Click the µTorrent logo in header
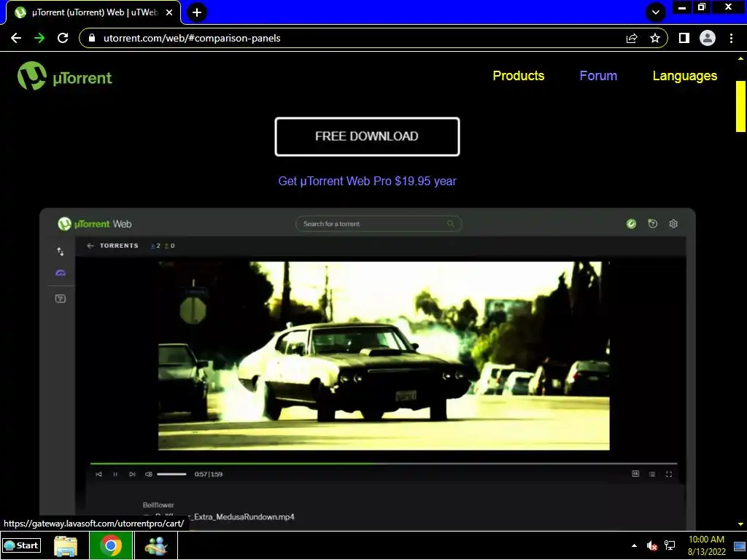The width and height of the screenshot is (747, 560). click(x=65, y=76)
